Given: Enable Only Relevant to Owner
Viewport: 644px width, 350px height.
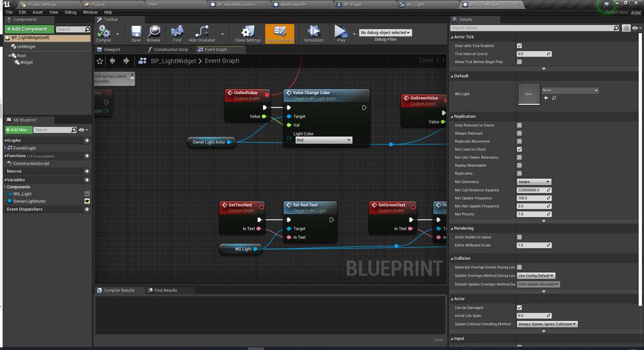Looking at the screenshot, I should [x=519, y=125].
